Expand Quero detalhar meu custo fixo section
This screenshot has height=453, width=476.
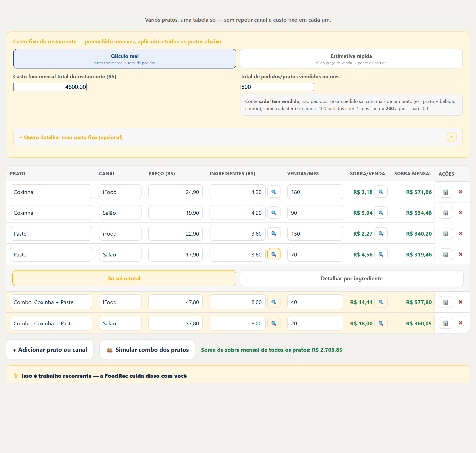238,137
